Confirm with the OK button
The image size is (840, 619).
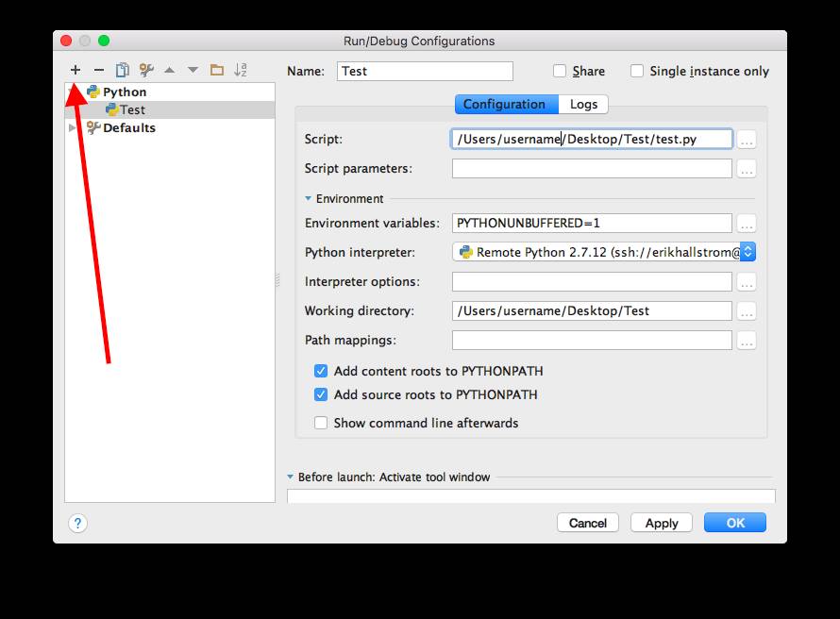coord(735,523)
